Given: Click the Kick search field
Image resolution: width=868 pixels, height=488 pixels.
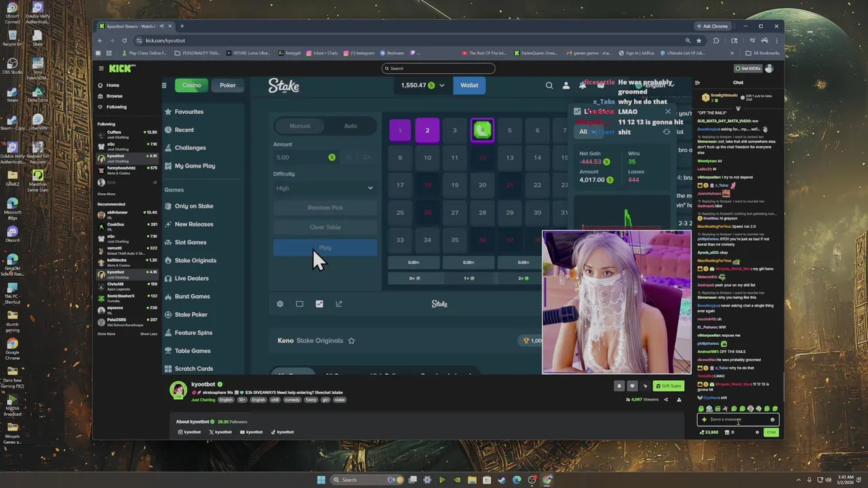Looking at the screenshot, I should click(x=438, y=68).
